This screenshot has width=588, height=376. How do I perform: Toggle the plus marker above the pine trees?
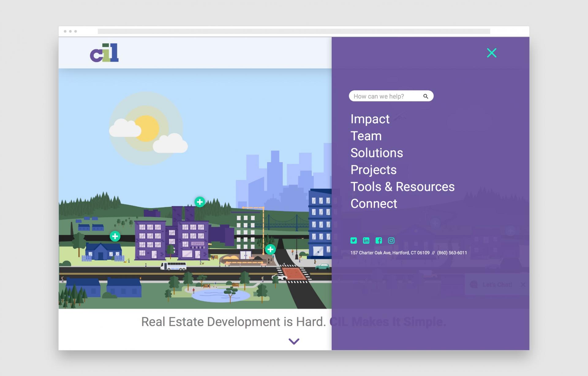pyautogui.click(x=200, y=201)
